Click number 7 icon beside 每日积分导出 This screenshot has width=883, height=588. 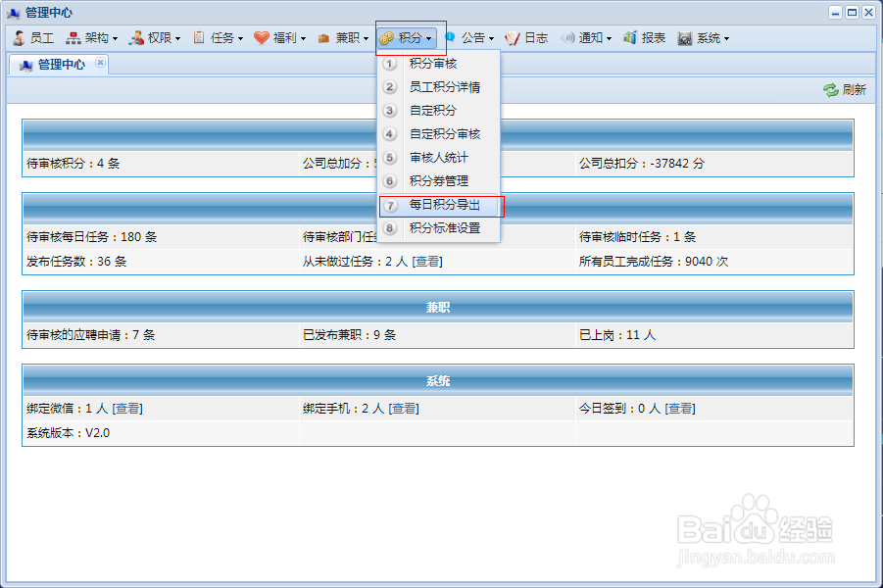point(390,205)
